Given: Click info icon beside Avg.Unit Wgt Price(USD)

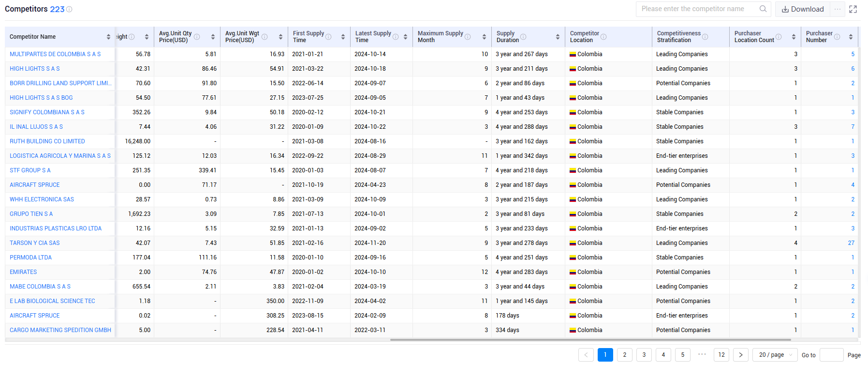Looking at the screenshot, I should tap(265, 37).
